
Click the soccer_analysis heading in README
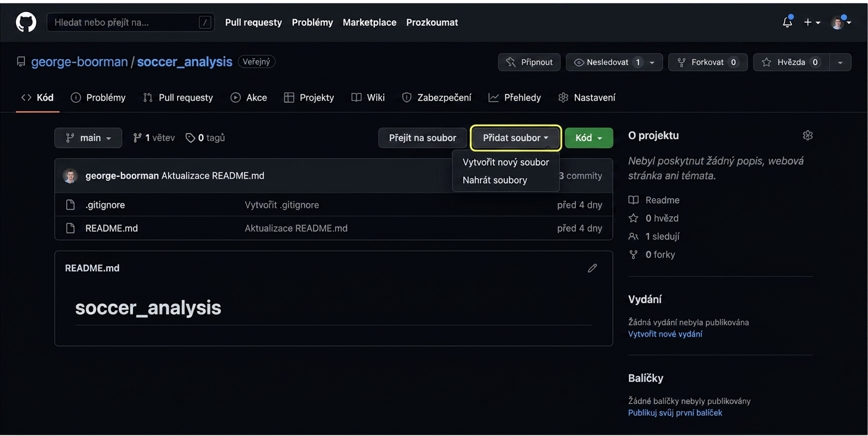[148, 307]
